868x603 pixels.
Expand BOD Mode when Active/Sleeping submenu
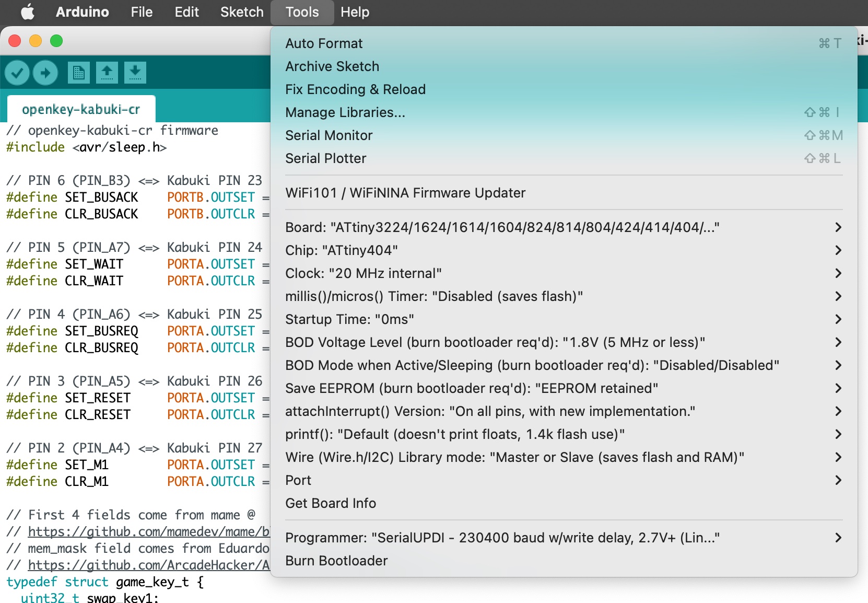click(564, 365)
